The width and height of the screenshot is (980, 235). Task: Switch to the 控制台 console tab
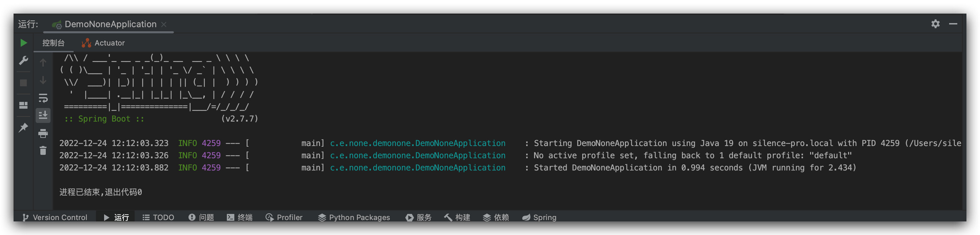(x=53, y=43)
